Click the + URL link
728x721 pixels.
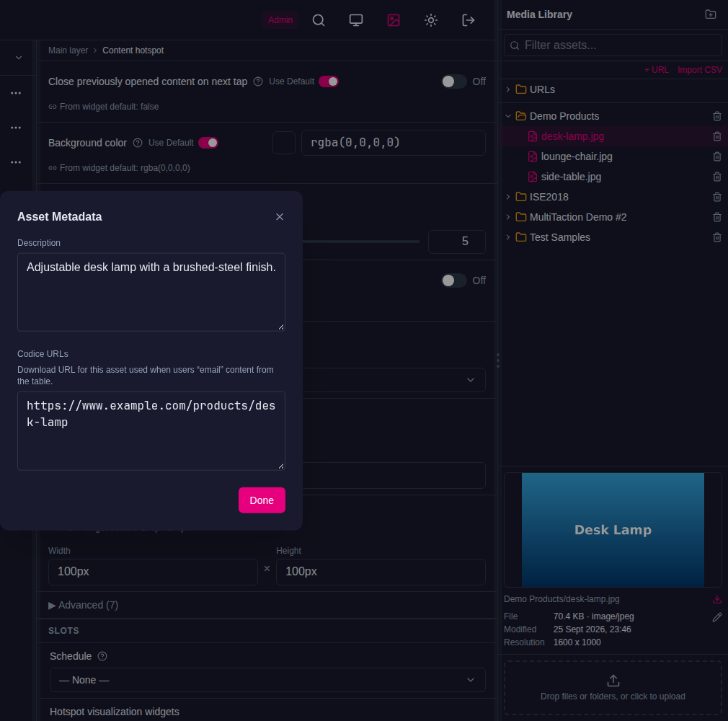tap(657, 70)
